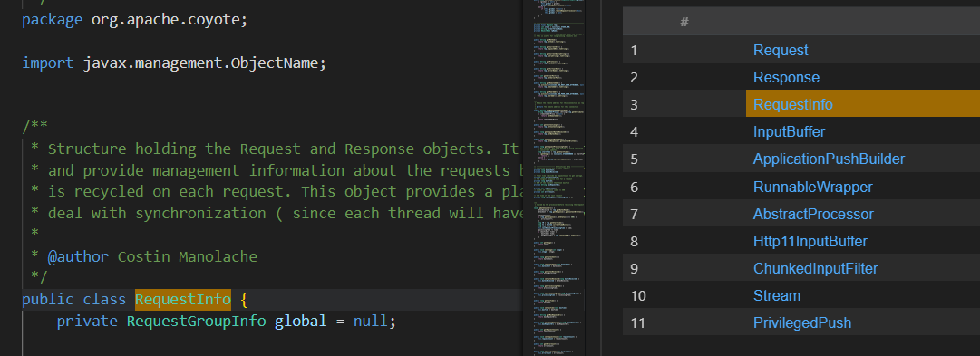Click highlighted RequestInfo class name in code
The image size is (980, 356).
183,300
